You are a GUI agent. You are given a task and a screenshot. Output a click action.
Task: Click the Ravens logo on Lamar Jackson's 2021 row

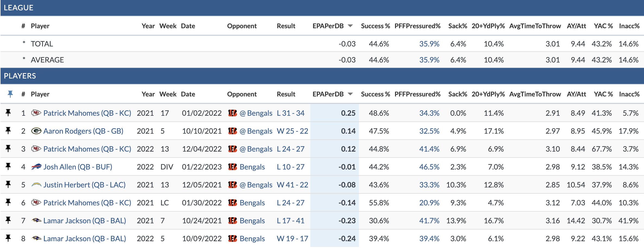[x=36, y=221]
